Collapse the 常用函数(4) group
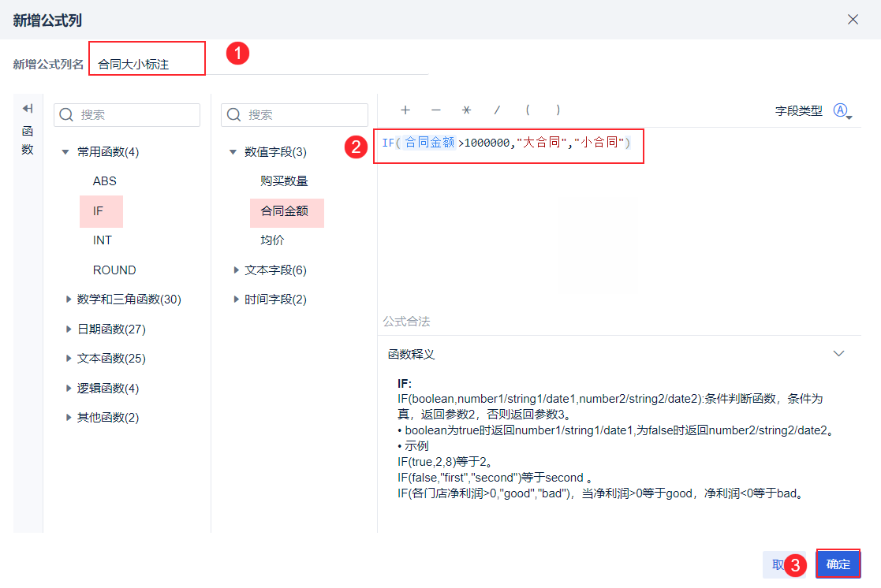The width and height of the screenshot is (881, 588). [65, 151]
